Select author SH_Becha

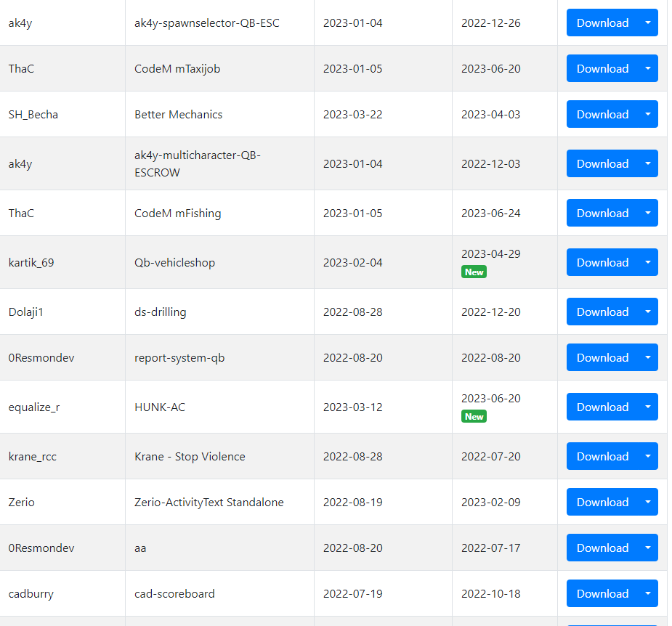click(33, 115)
